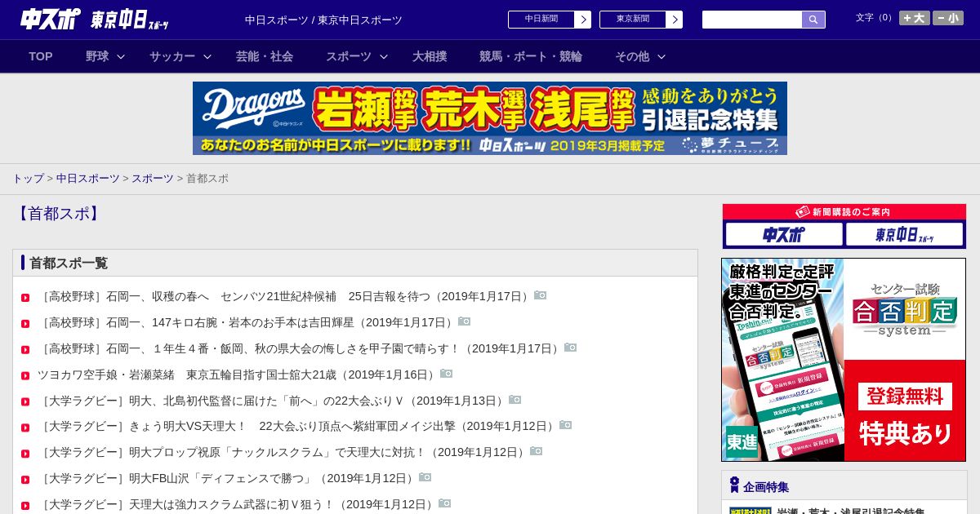Open the 東京新聞 link button
This screenshot has width=980, height=514.
click(x=633, y=20)
